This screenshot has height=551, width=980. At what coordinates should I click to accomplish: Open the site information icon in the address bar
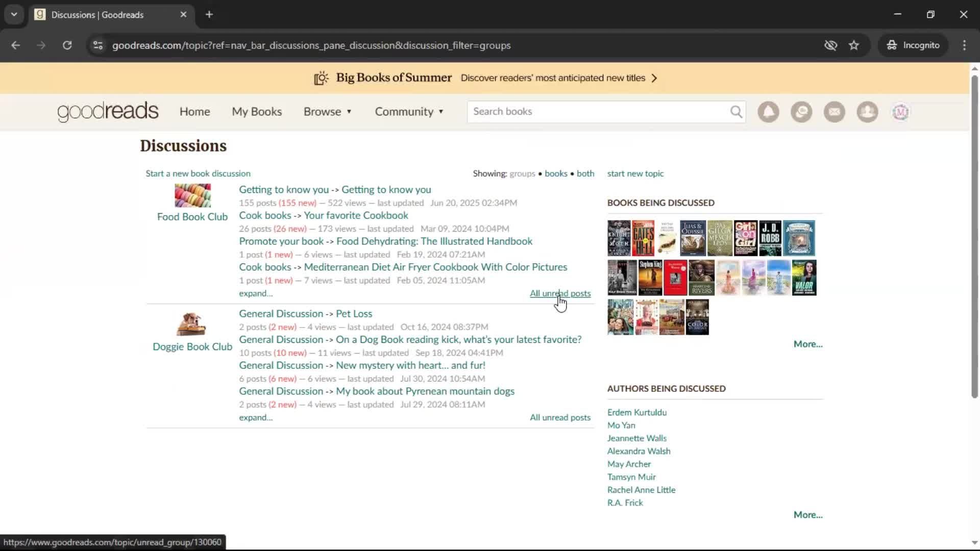point(97,45)
